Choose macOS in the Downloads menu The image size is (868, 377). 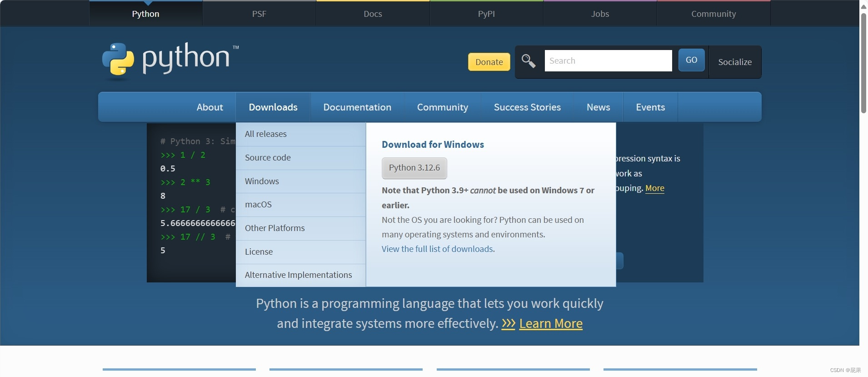point(301,205)
